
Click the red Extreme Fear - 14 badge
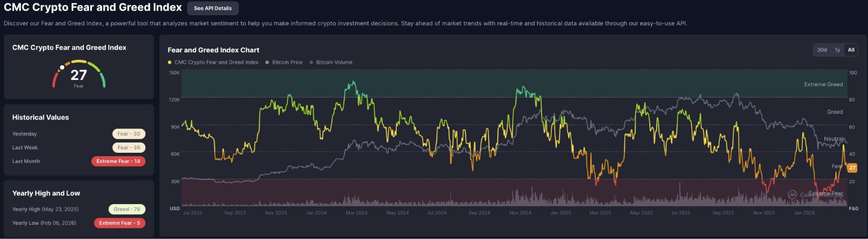point(118,161)
